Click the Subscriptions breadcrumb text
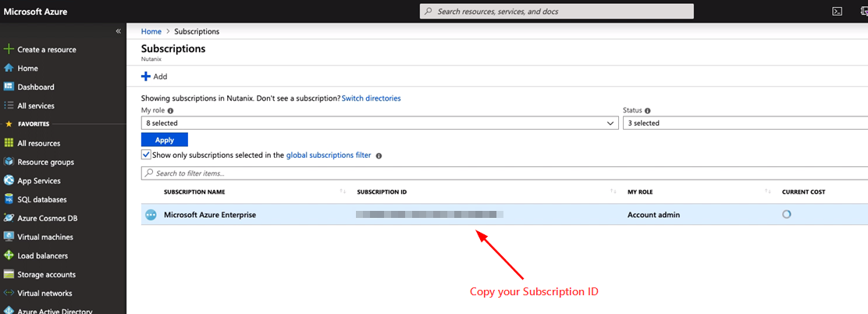This screenshot has width=868, height=314. click(197, 31)
